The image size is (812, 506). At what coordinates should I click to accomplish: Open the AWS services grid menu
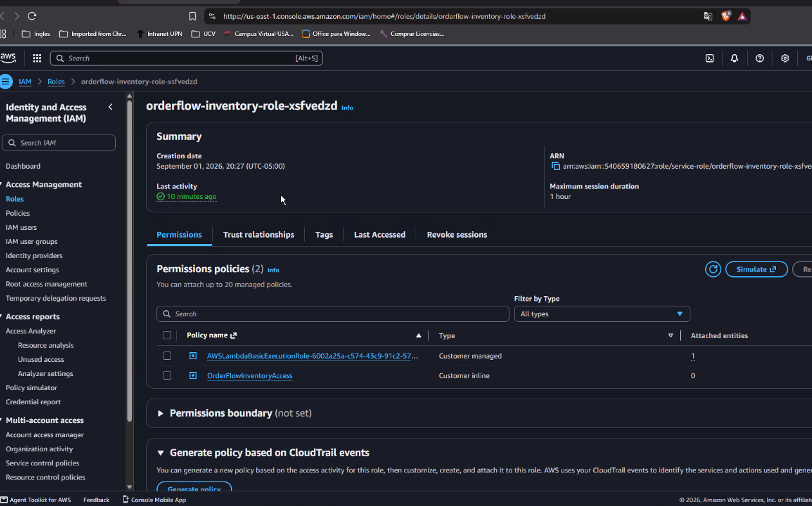(37, 58)
